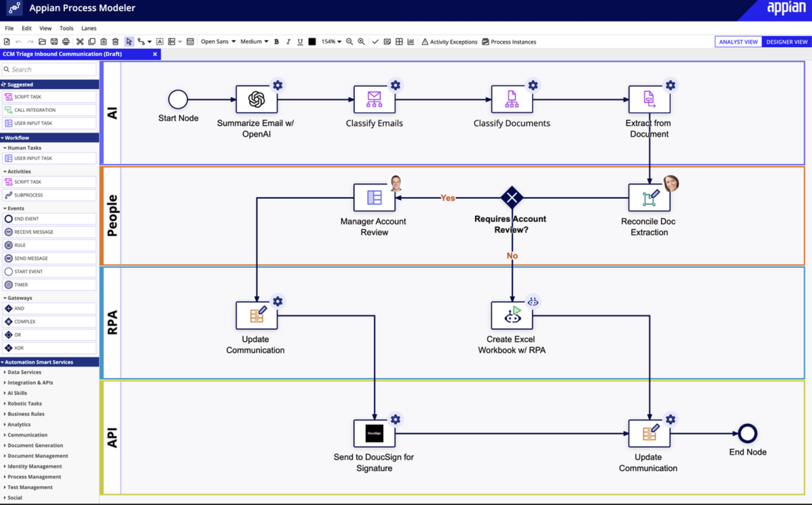This screenshot has width=812, height=505.
Task: Click the Bold formatting button
Action: (276, 41)
